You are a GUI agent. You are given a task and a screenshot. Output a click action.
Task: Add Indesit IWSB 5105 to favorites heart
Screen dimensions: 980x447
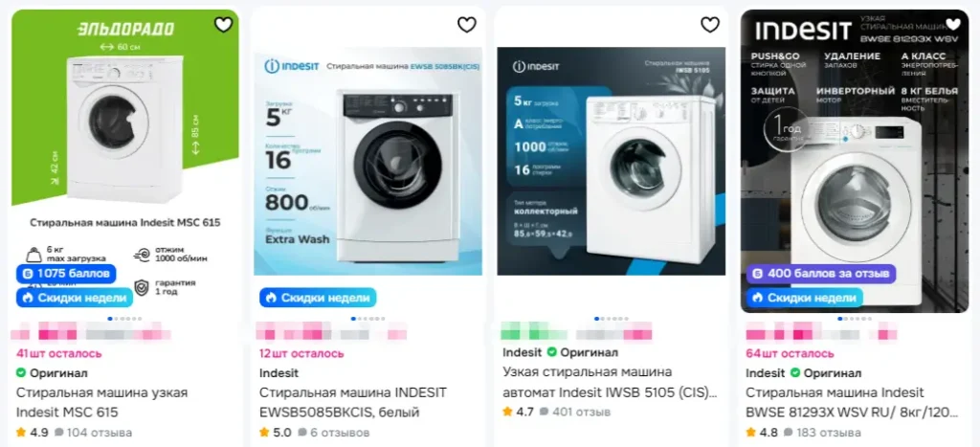pyautogui.click(x=710, y=24)
